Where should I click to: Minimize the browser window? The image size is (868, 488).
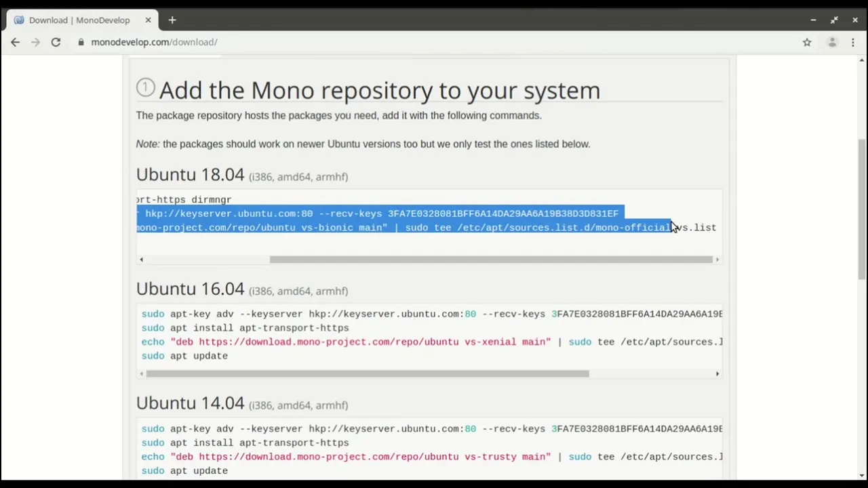click(x=813, y=20)
